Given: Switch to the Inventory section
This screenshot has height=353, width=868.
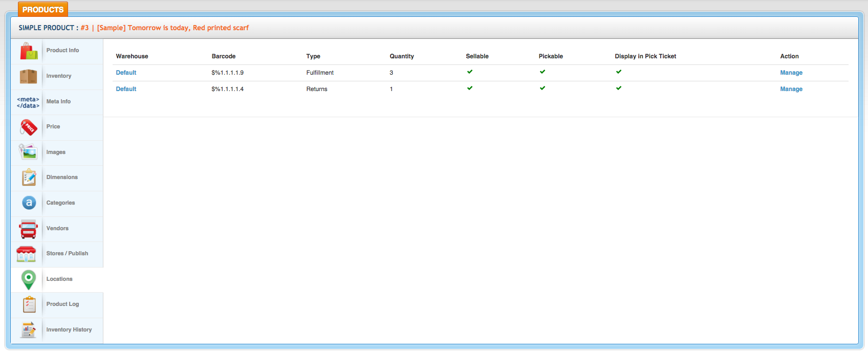Looking at the screenshot, I should pos(59,76).
